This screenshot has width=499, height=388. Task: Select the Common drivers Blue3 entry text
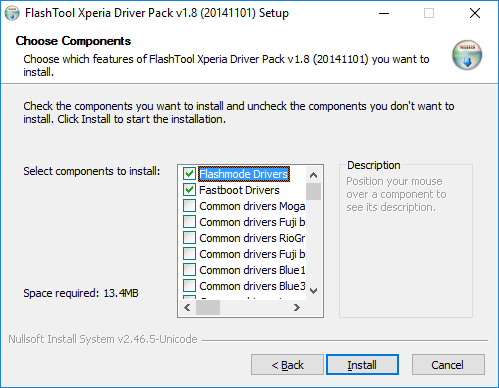click(252, 286)
